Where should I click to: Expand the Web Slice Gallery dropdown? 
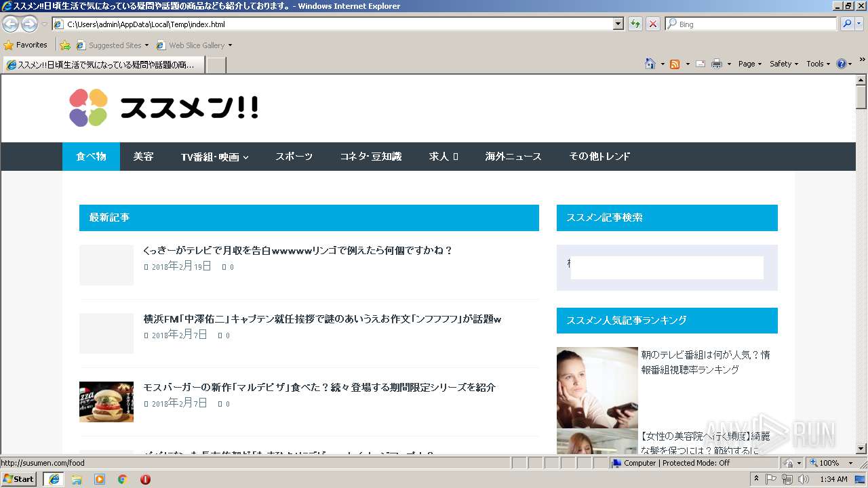(230, 45)
